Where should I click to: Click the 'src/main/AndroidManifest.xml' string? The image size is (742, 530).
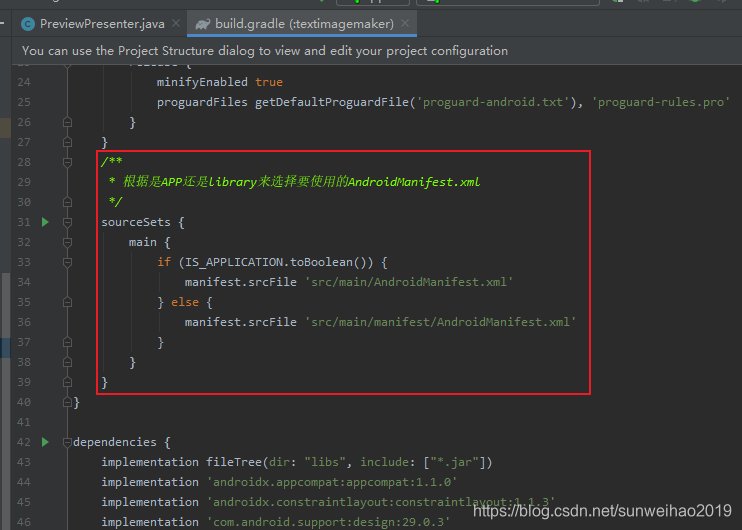click(408, 282)
